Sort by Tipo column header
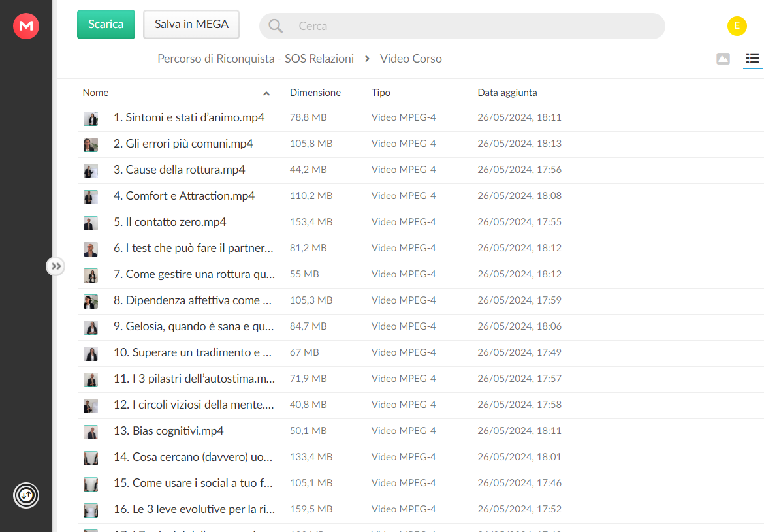The width and height of the screenshot is (764, 532). (381, 93)
